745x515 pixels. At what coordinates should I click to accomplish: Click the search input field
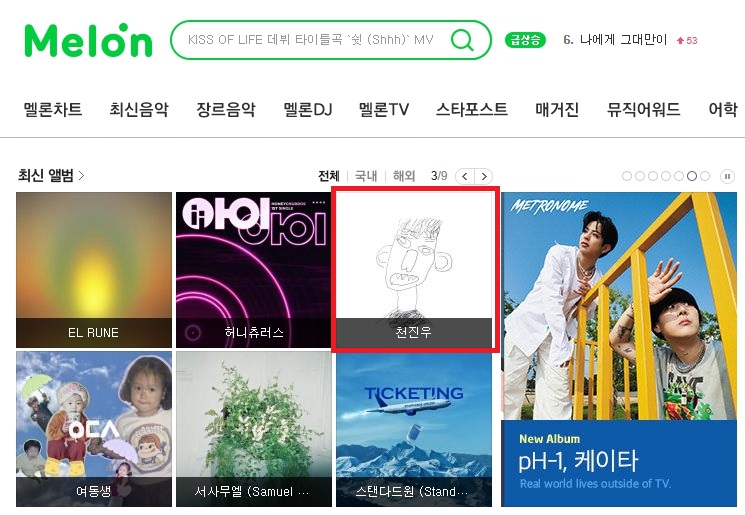tap(311, 40)
